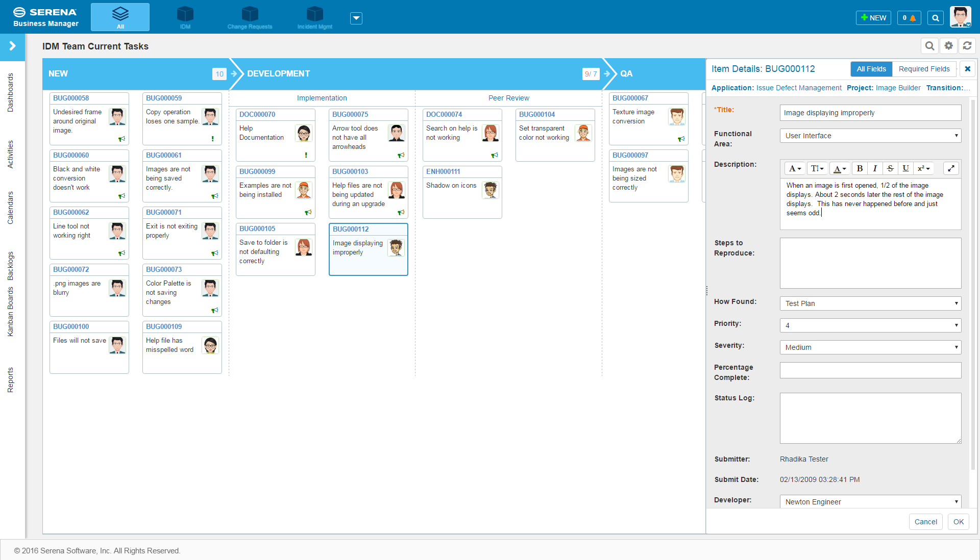Open the applications dropdown arrow in header
This screenshot has width=980, height=560.
coord(356,18)
